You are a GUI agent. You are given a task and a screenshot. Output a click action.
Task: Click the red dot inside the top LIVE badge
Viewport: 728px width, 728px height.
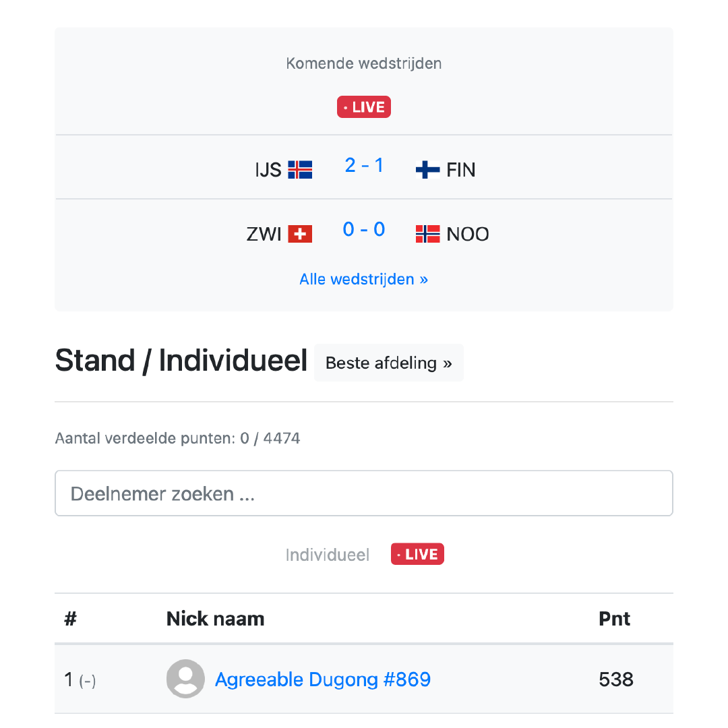347,107
